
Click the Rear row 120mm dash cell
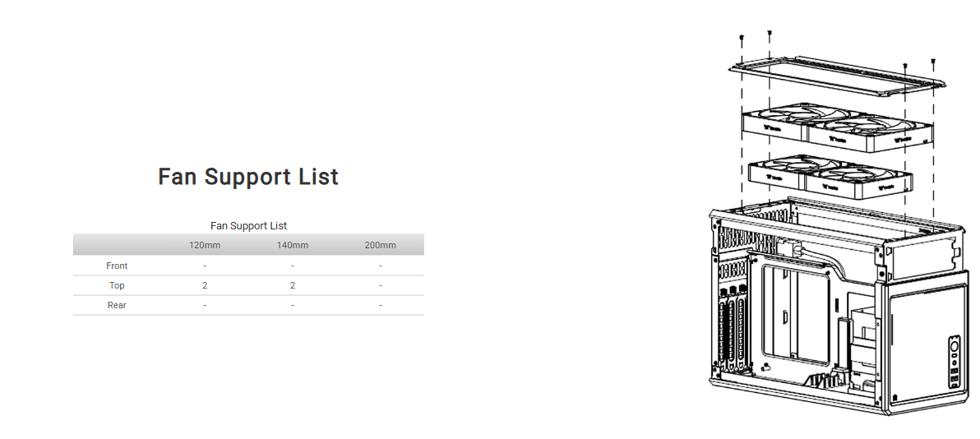point(205,305)
